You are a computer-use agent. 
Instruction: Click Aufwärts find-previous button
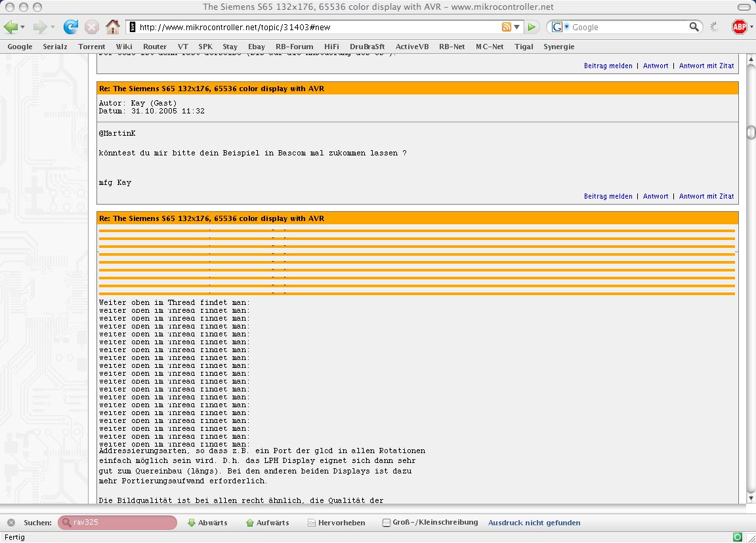pos(268,523)
